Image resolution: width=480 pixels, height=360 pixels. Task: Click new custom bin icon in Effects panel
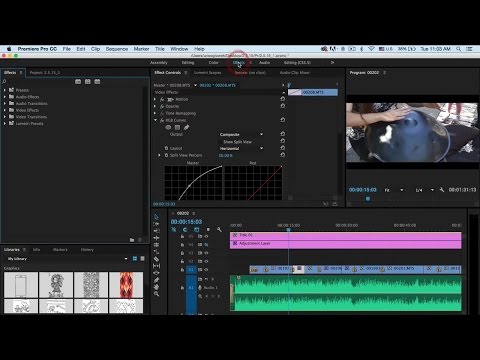click(132, 240)
